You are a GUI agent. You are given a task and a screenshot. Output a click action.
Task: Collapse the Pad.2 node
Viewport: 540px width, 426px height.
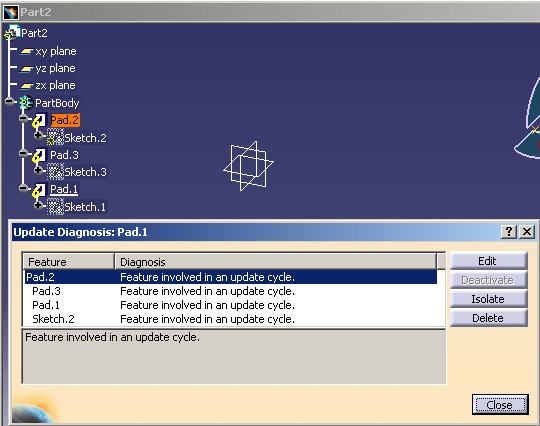click(x=23, y=118)
